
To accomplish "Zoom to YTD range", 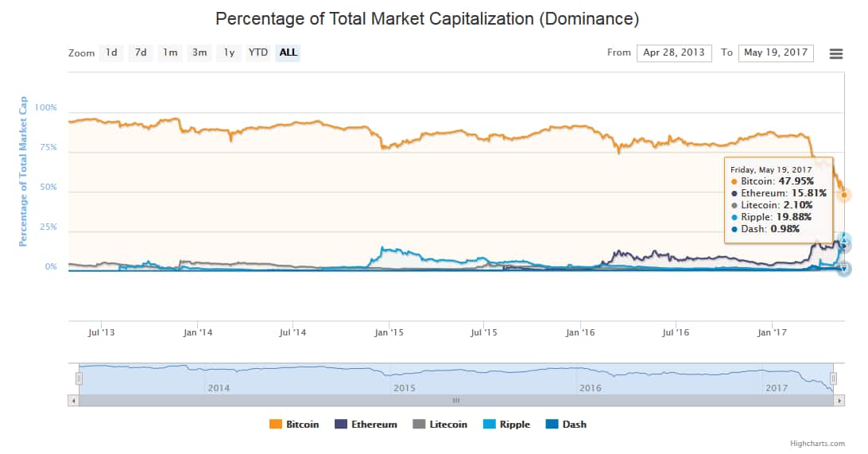I will [x=258, y=53].
